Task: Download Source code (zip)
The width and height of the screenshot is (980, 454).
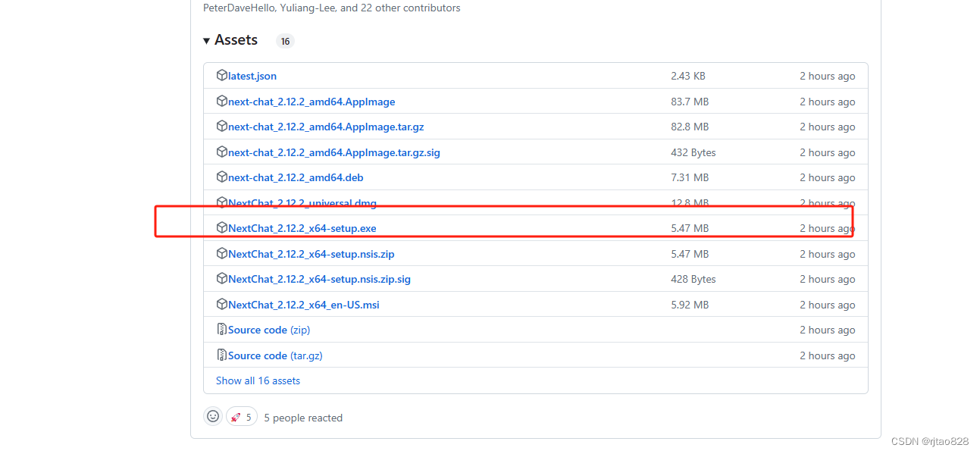Action: [269, 330]
